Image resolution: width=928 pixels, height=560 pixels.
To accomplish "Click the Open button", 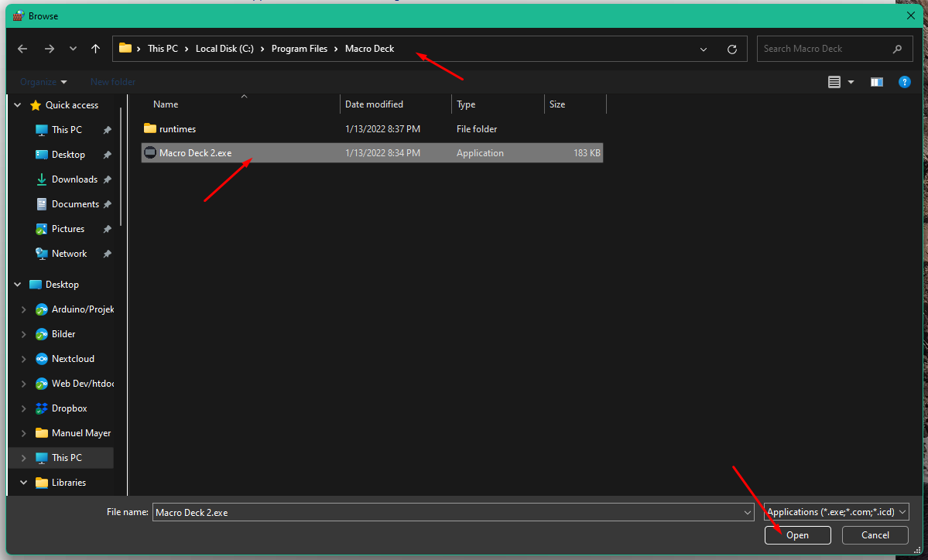I will click(797, 535).
